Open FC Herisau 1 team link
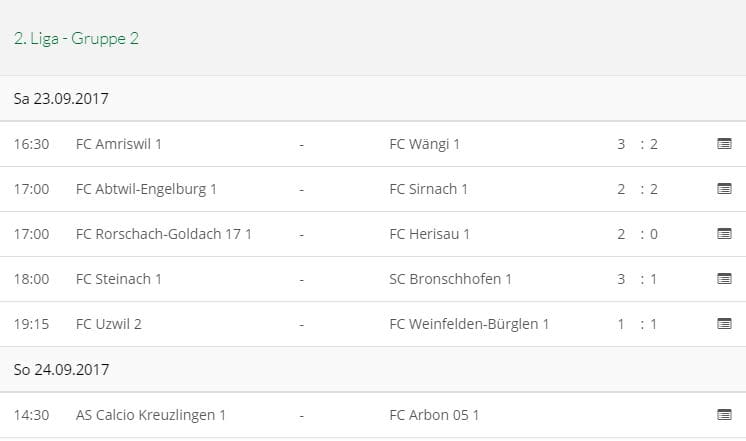The width and height of the screenshot is (746, 441). tap(429, 234)
